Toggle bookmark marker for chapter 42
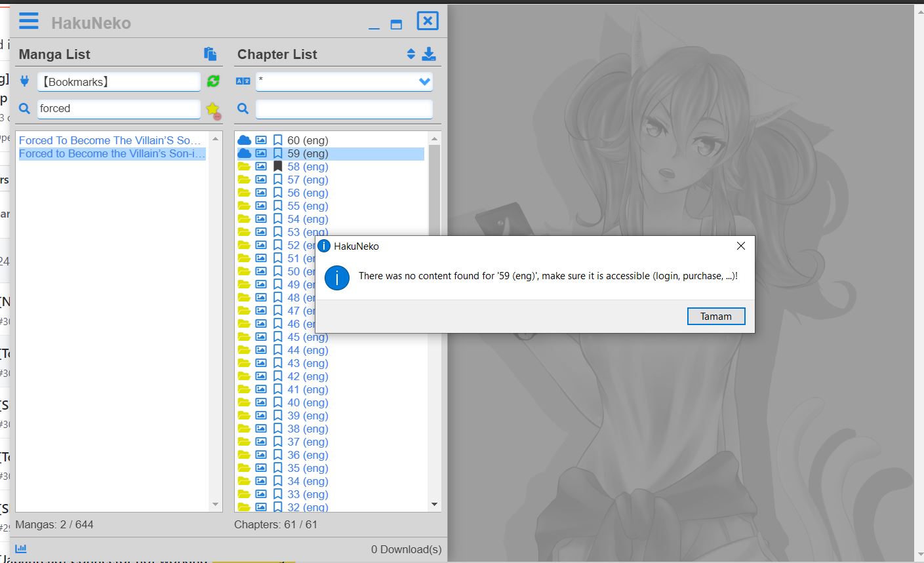Viewport: 924px width, 563px height. pos(277,376)
